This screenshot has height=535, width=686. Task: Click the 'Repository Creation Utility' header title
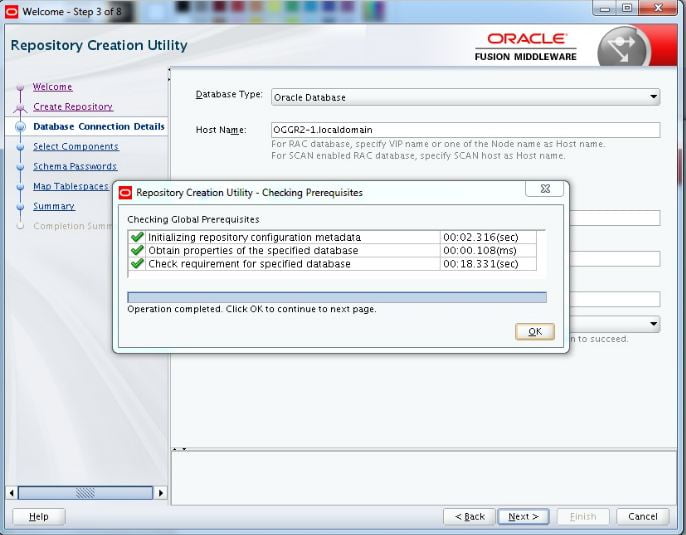[x=99, y=45]
